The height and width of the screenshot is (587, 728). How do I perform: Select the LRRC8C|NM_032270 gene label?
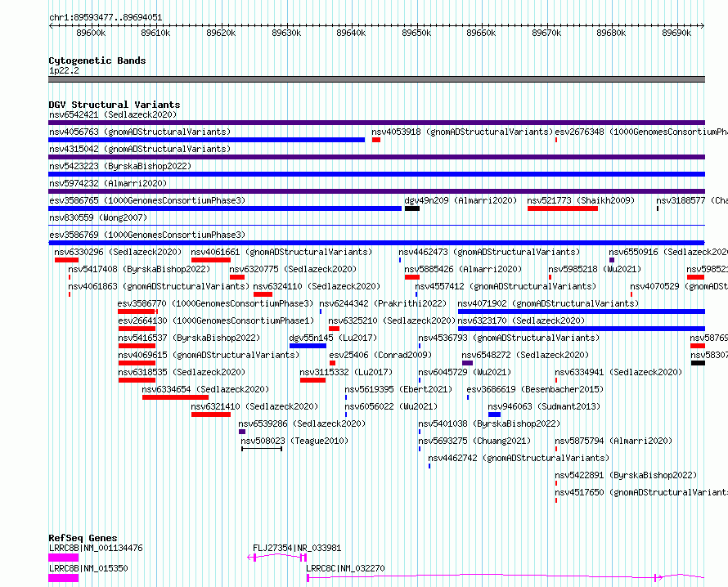coord(345,568)
